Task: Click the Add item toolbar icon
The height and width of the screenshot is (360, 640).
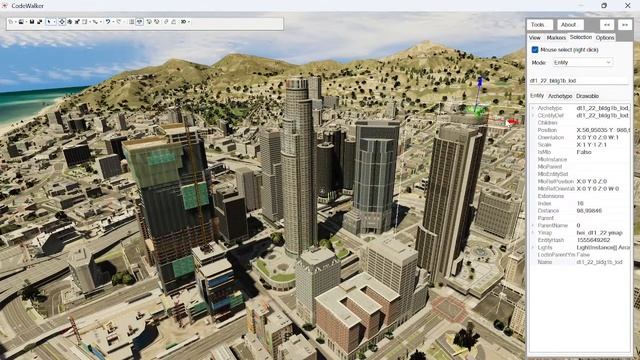Action: point(149,22)
